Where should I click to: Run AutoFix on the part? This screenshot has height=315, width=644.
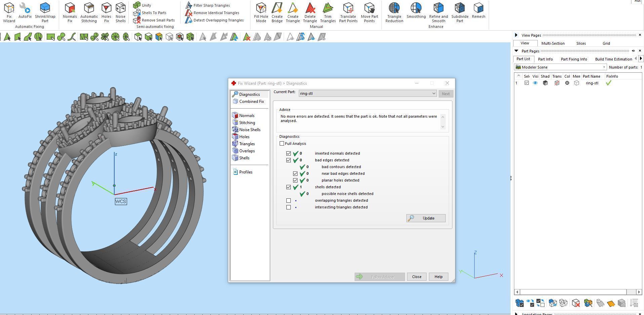tap(25, 11)
